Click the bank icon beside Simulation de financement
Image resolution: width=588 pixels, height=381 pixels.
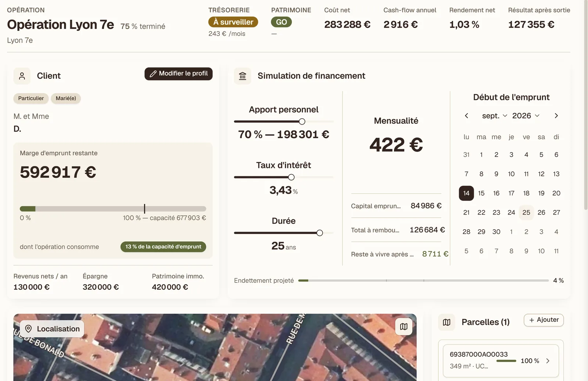tap(243, 76)
